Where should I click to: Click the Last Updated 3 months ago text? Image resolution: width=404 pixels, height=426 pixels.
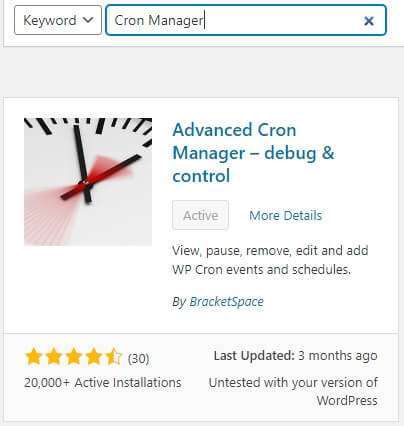click(x=296, y=356)
